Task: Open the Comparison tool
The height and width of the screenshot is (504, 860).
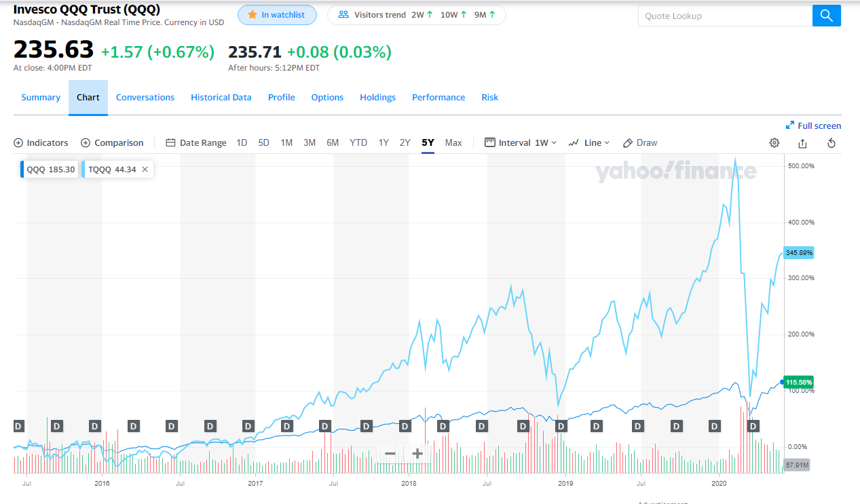Action: pyautogui.click(x=112, y=143)
